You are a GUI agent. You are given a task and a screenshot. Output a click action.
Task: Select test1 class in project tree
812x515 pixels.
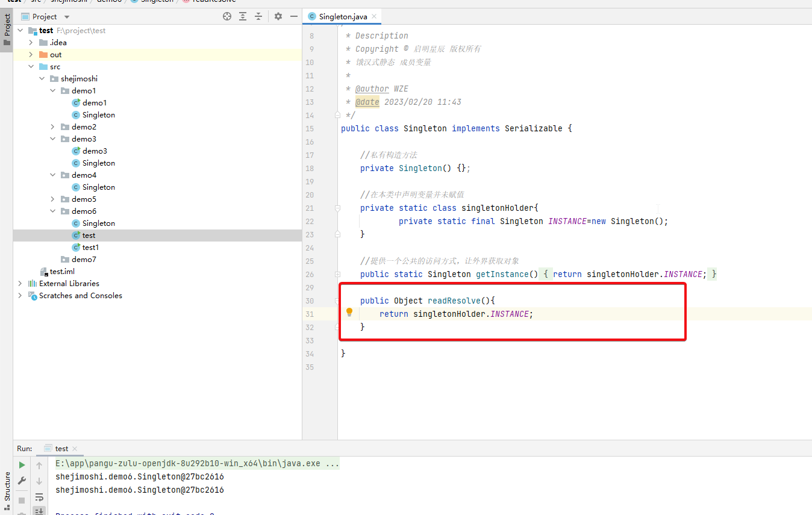91,248
